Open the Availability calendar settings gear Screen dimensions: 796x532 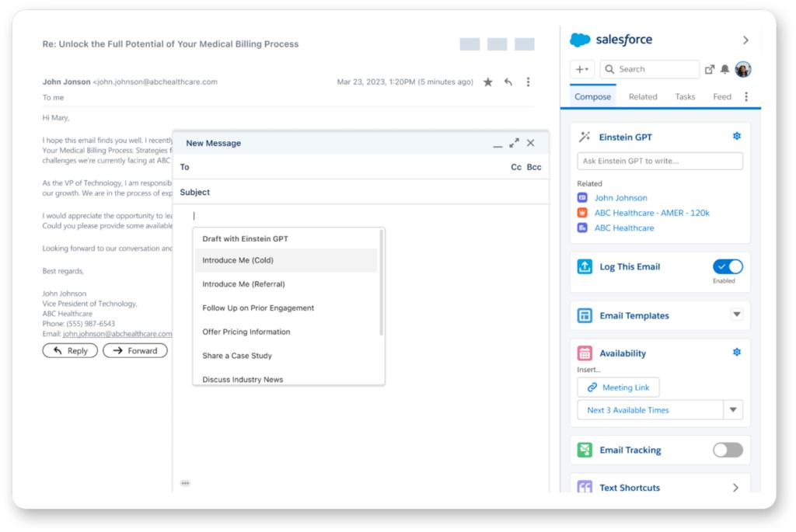736,352
